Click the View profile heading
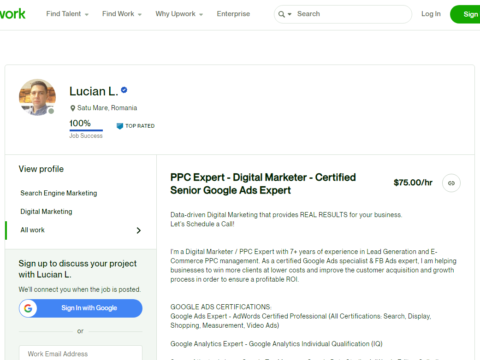Screen dimensions: 480x360 [x=41, y=169]
